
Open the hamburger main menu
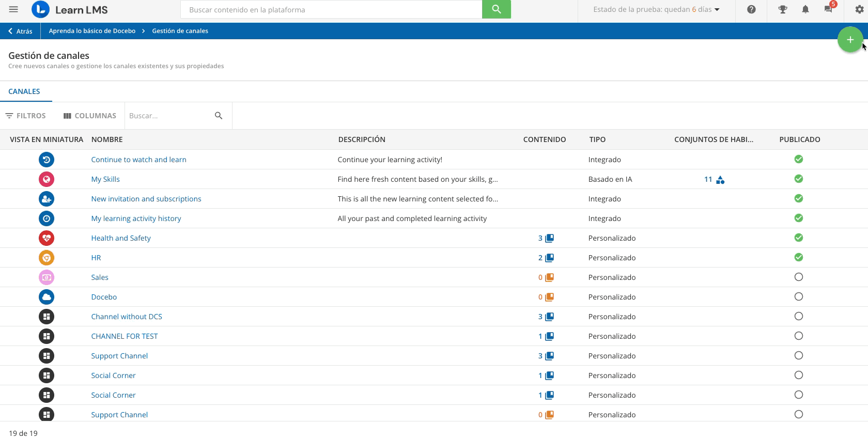point(13,9)
